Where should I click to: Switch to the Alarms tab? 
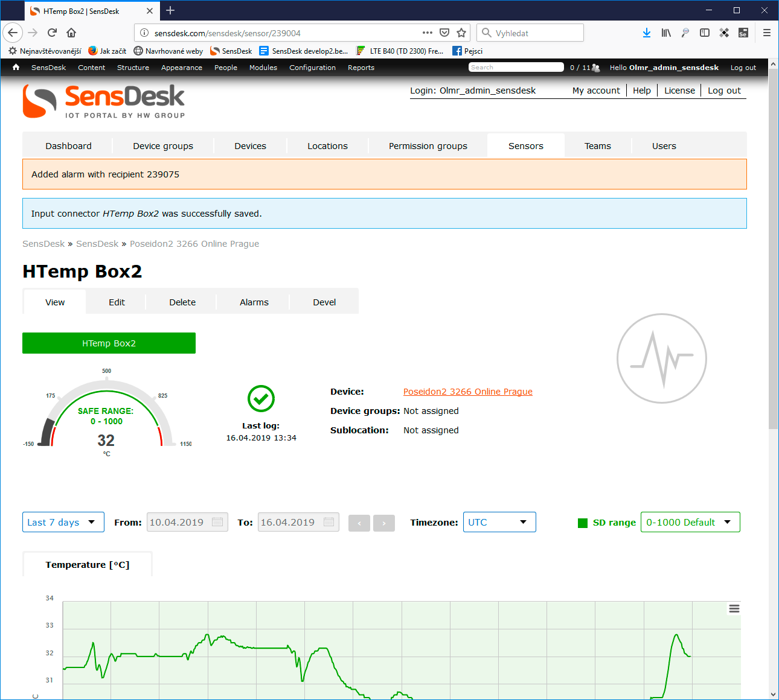pyautogui.click(x=254, y=302)
